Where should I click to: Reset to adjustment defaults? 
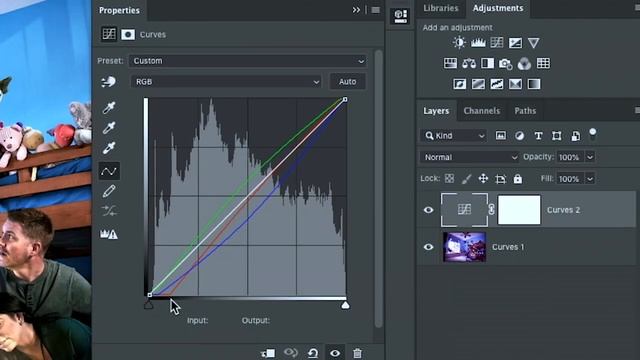[x=313, y=353]
